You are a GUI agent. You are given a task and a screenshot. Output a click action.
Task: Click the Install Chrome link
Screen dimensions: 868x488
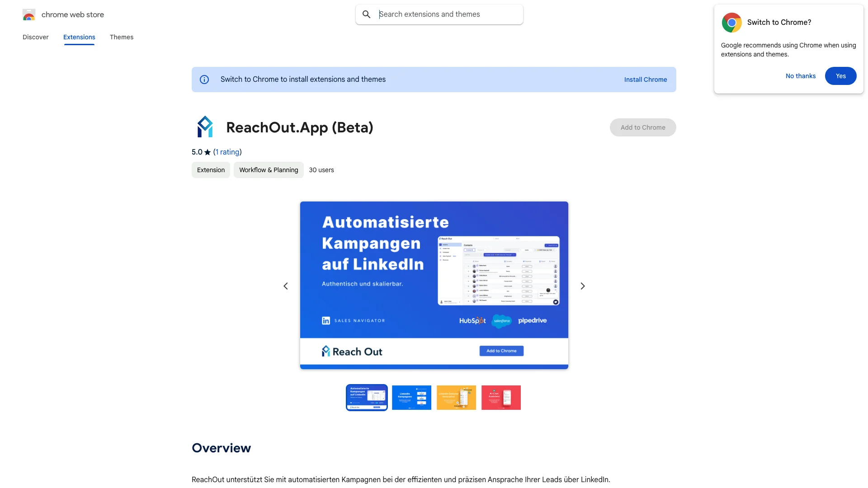coord(646,79)
